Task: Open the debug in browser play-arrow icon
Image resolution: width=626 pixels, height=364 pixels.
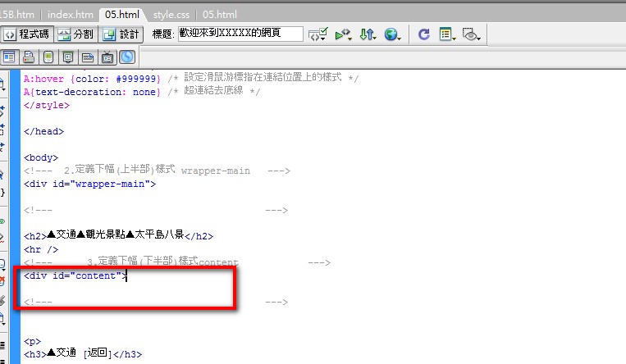Action: click(344, 34)
